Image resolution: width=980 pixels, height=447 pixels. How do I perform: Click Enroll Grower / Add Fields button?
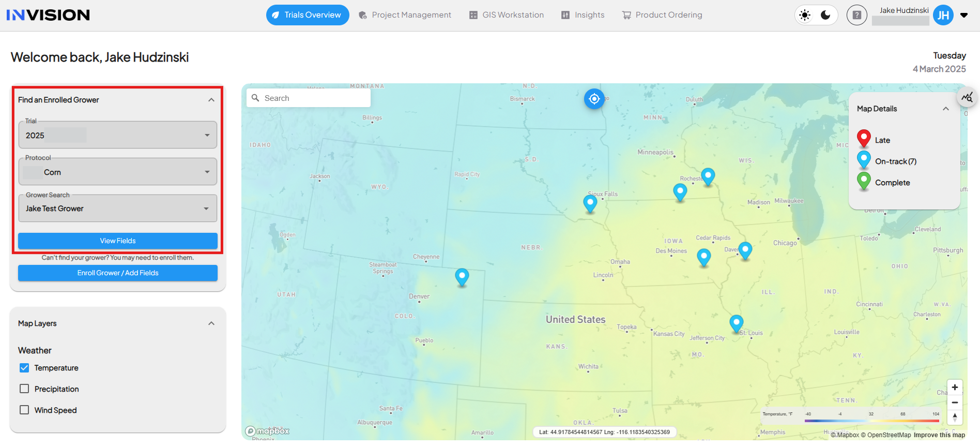(x=118, y=273)
